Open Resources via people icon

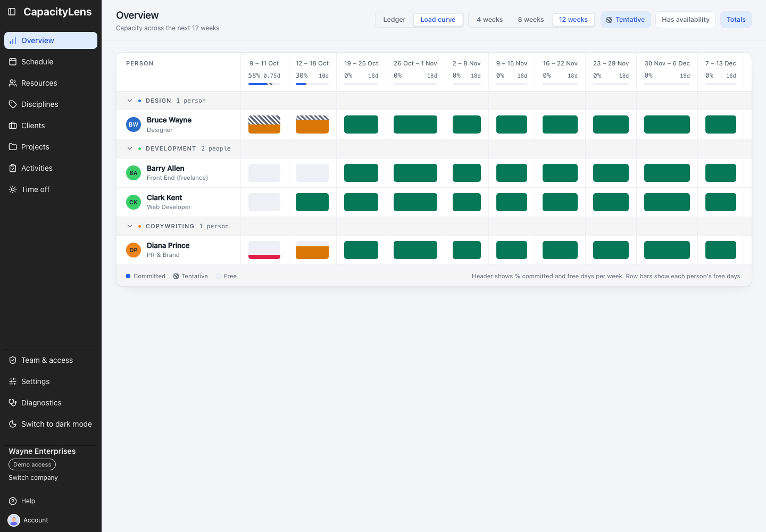pyautogui.click(x=13, y=83)
